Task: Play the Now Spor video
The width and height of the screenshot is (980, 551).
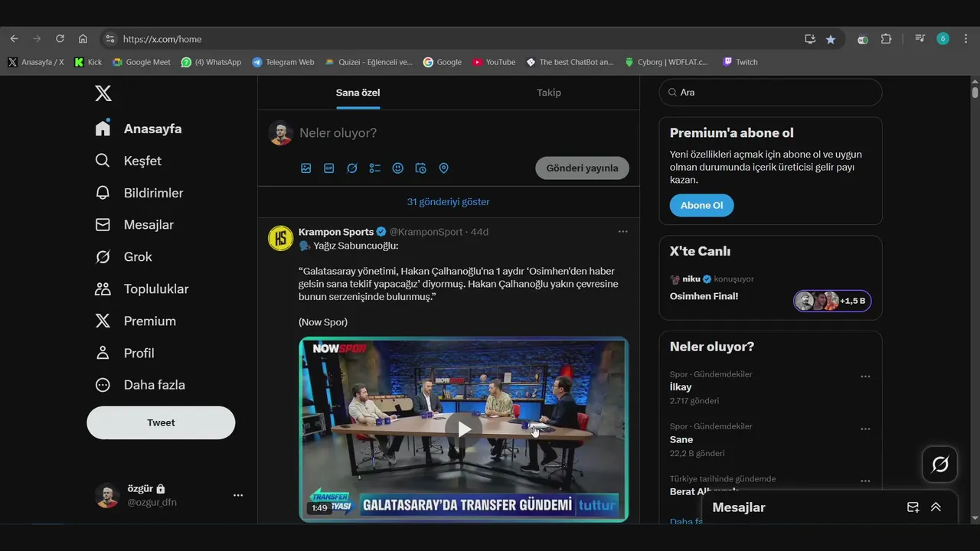Action: click(x=464, y=429)
